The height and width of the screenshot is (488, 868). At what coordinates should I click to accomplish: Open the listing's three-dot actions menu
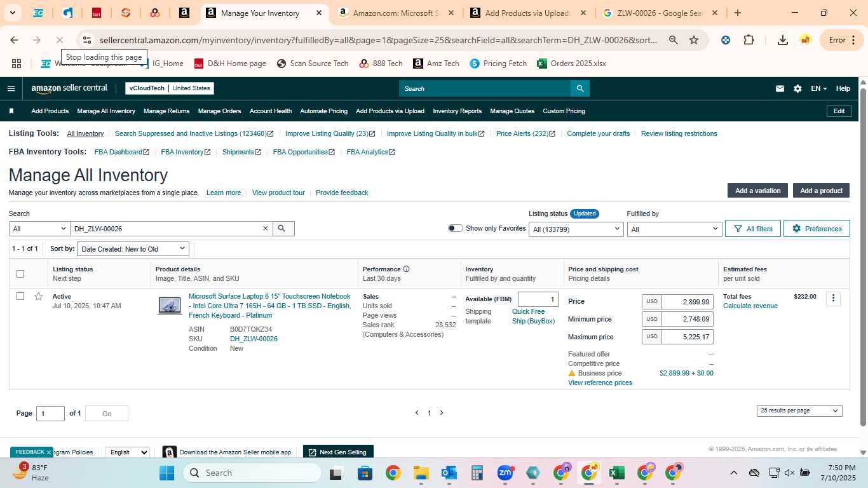tap(833, 299)
